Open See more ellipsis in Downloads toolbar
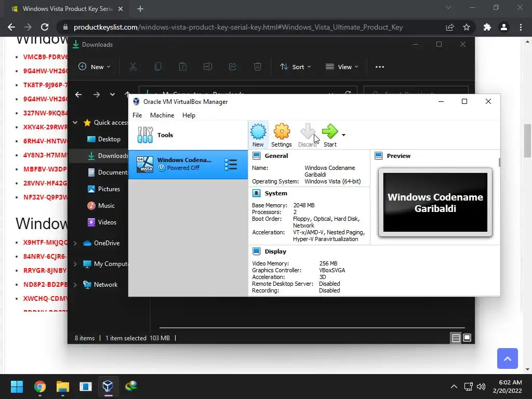The width and height of the screenshot is (532, 399). pos(380,67)
